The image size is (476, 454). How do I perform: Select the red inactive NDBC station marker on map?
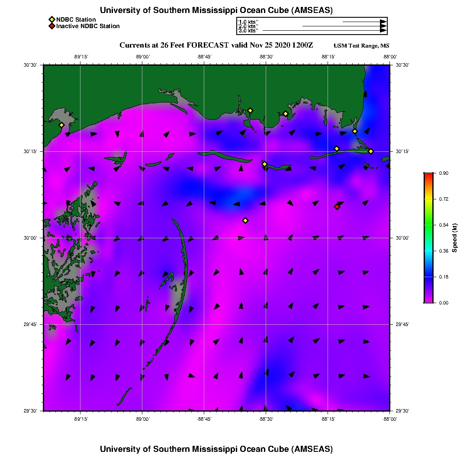tap(337, 207)
